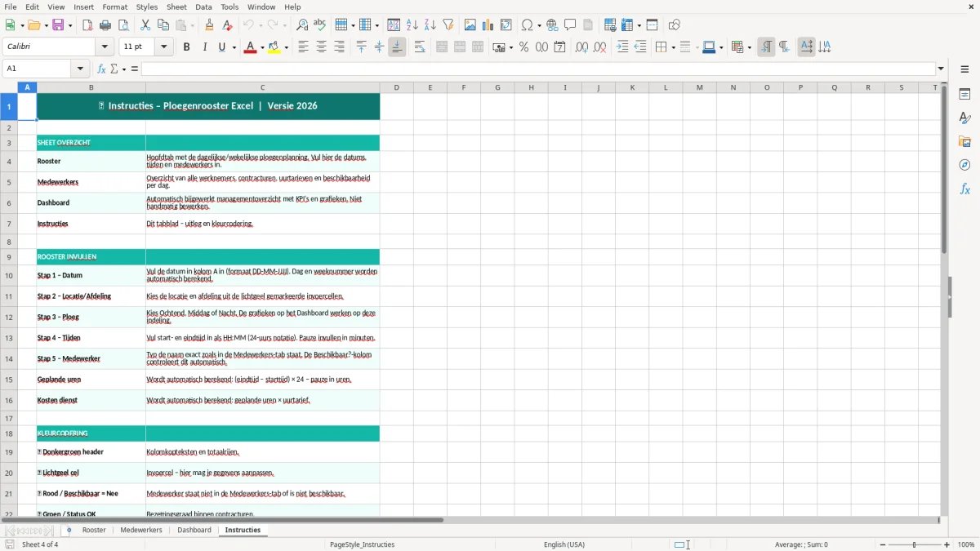
Task: Open sidebar Styles panel
Action: coord(964,118)
